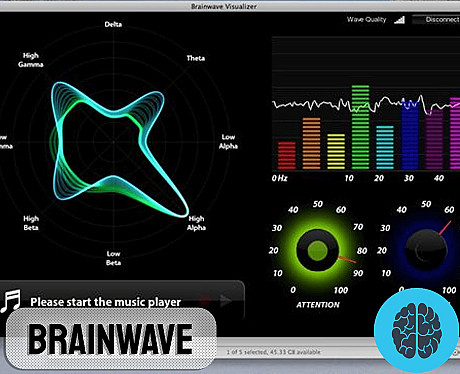Click the BRAINWAVE banner
460x374 pixels.
[111, 339]
